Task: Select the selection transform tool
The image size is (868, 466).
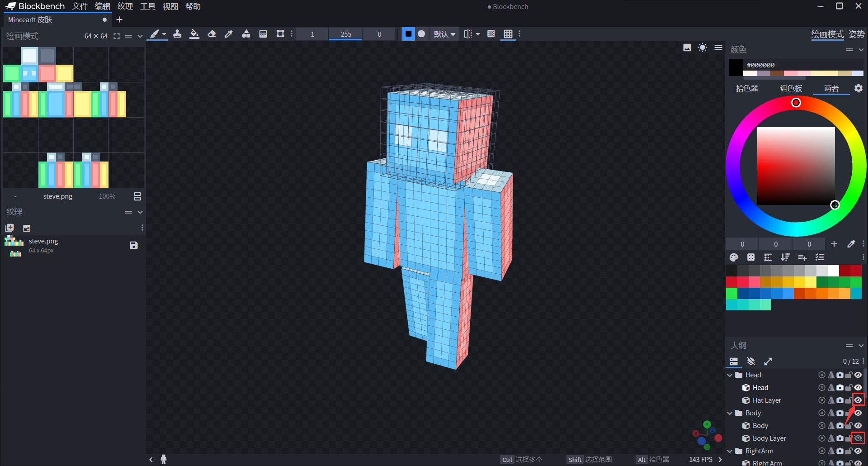Action: (x=280, y=34)
